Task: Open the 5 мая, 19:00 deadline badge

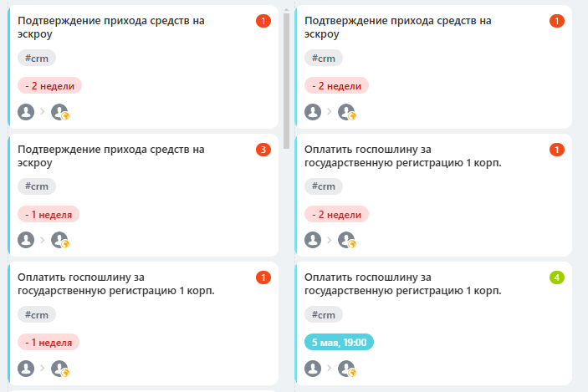Action: [339, 342]
